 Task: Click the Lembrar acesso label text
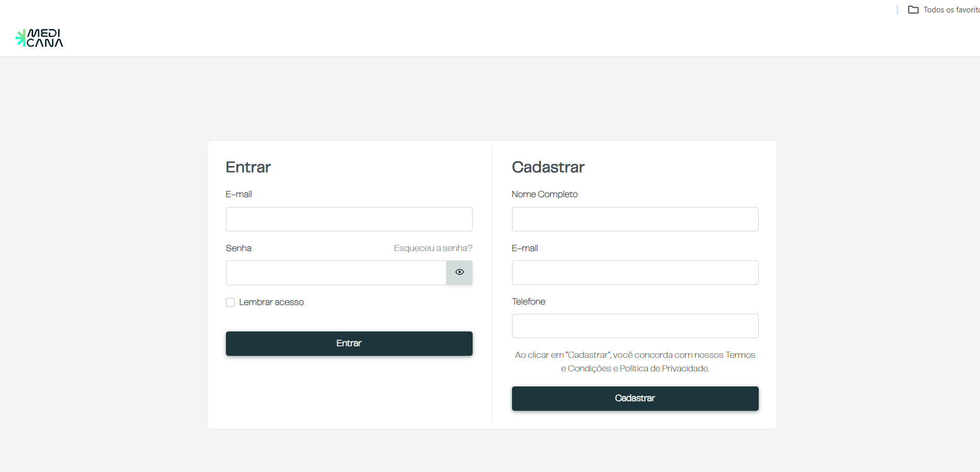[271, 302]
